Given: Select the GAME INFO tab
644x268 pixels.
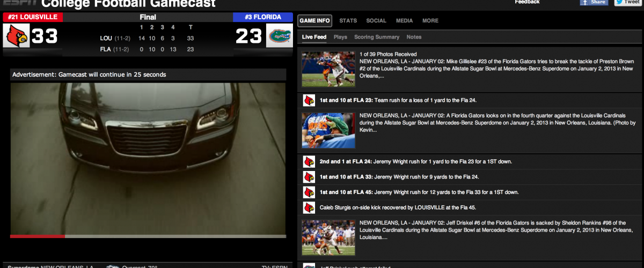Looking at the screenshot, I should pos(315,21).
